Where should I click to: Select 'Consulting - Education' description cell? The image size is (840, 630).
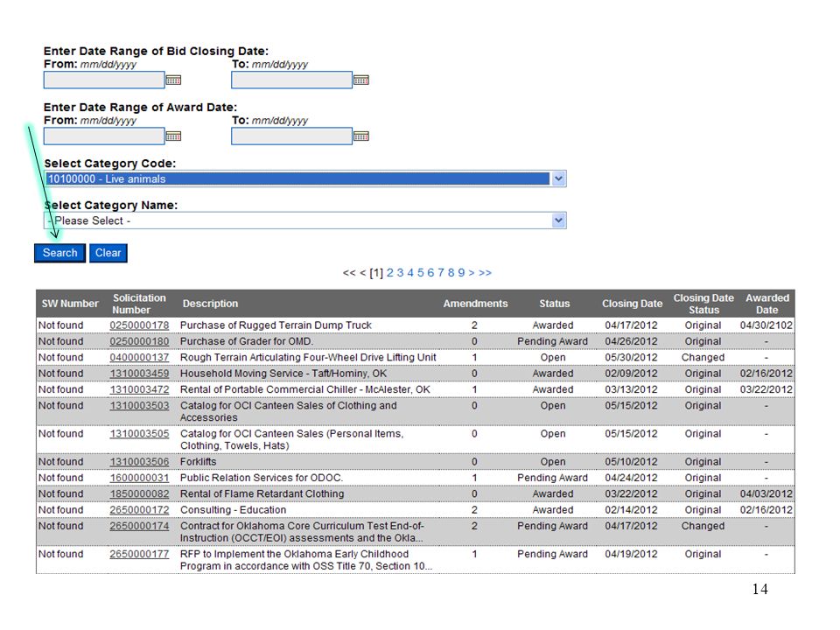pos(233,510)
